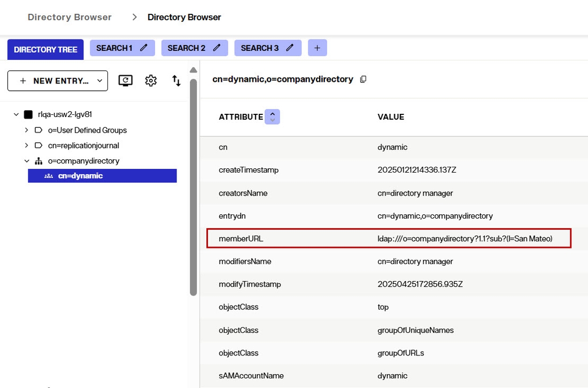Screen dimensions: 588x388
Task: Select the modifyTimestamp attribute
Action: coord(250,284)
